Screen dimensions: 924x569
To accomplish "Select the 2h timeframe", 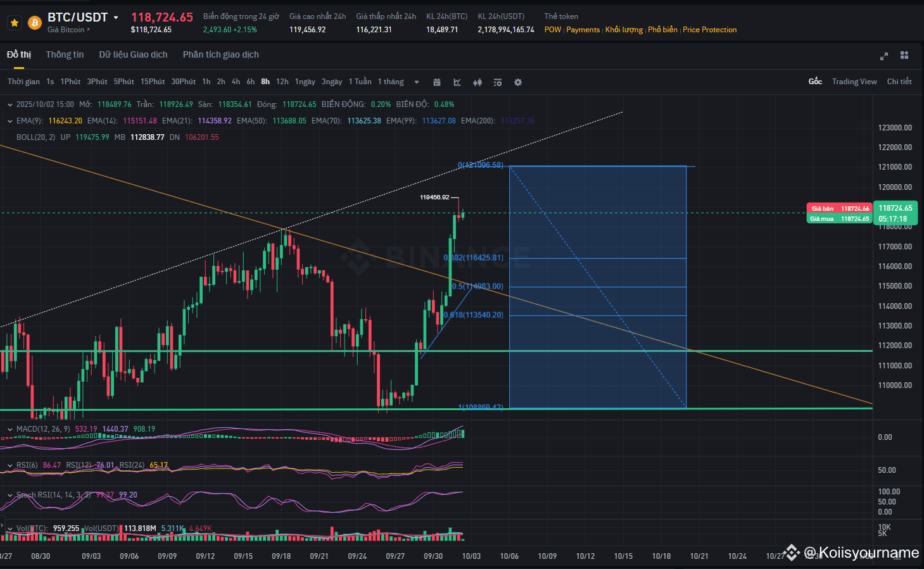I will click(x=221, y=82).
